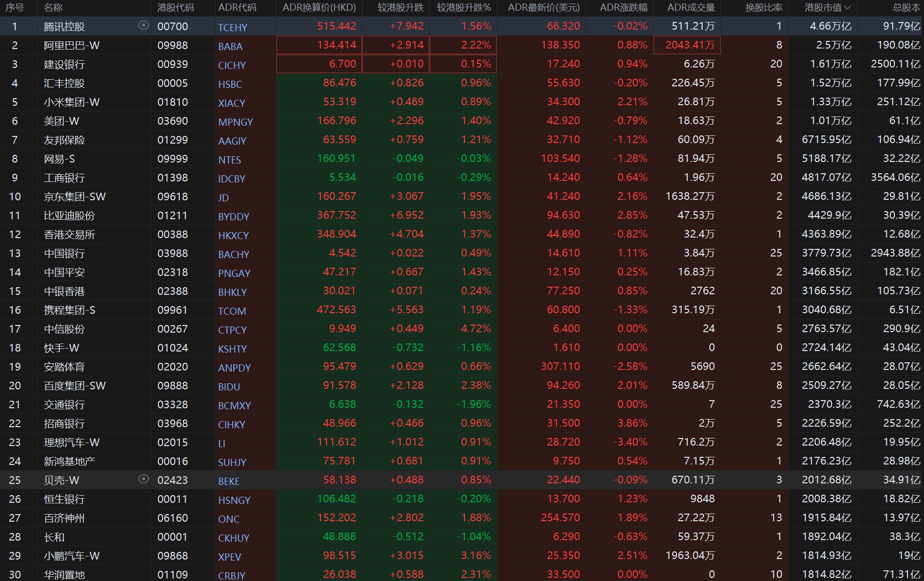Viewport: 924px width, 581px height.
Task: Select the 快手-W stock name
Action: tap(61, 348)
